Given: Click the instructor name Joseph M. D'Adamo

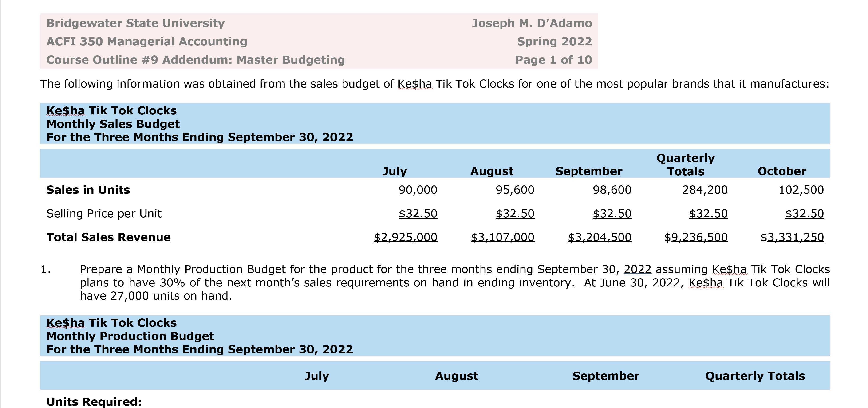Looking at the screenshot, I should pos(532,23).
